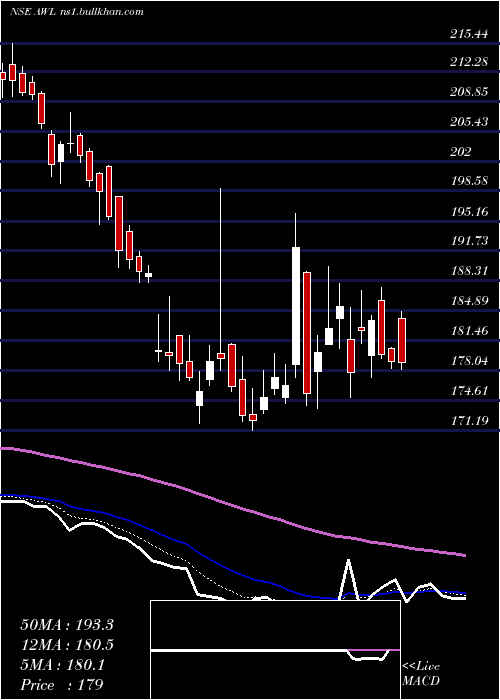Click the 50MA : 193.3 value

pos(67,625)
